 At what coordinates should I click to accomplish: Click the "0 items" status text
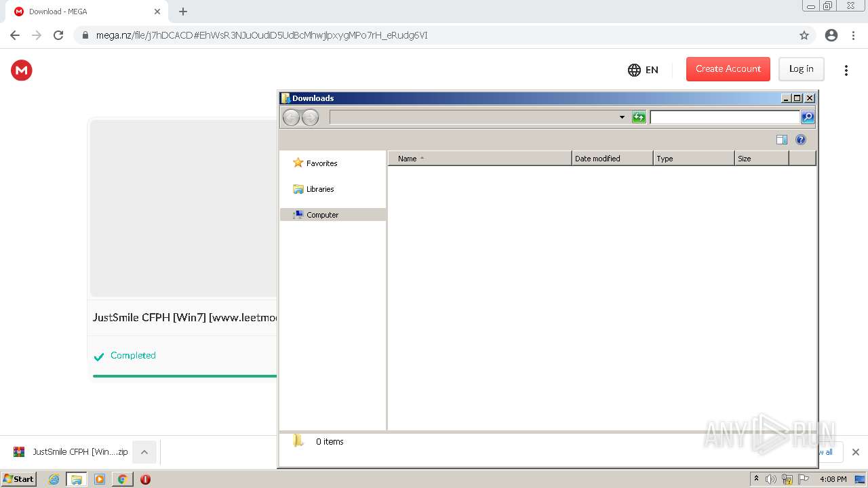click(330, 441)
